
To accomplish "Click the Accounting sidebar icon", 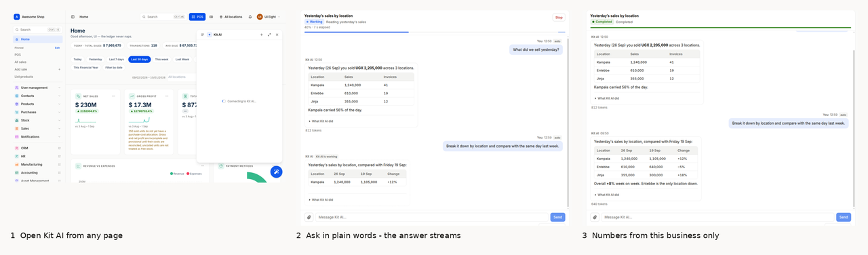I will coord(17,172).
